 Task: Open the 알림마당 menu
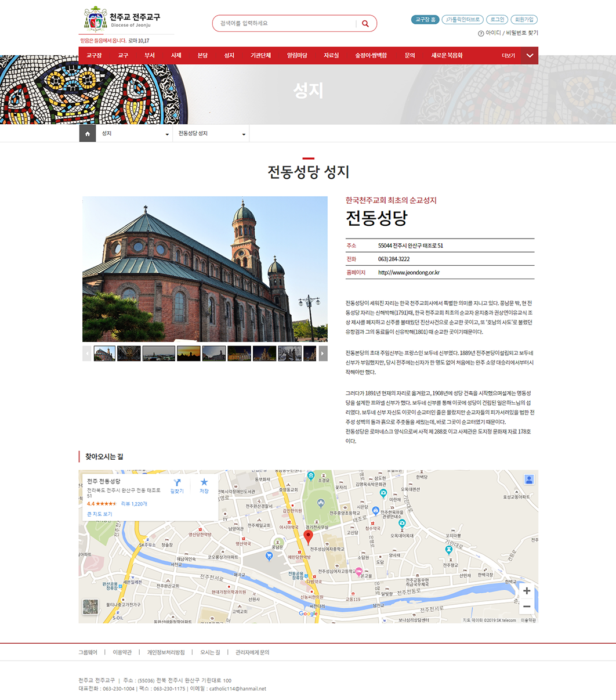(297, 56)
